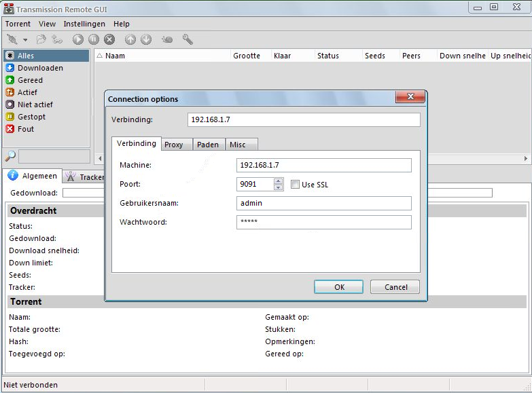The width and height of the screenshot is (532, 393).
Task: Click the top Verbinding name field
Action: click(x=304, y=119)
